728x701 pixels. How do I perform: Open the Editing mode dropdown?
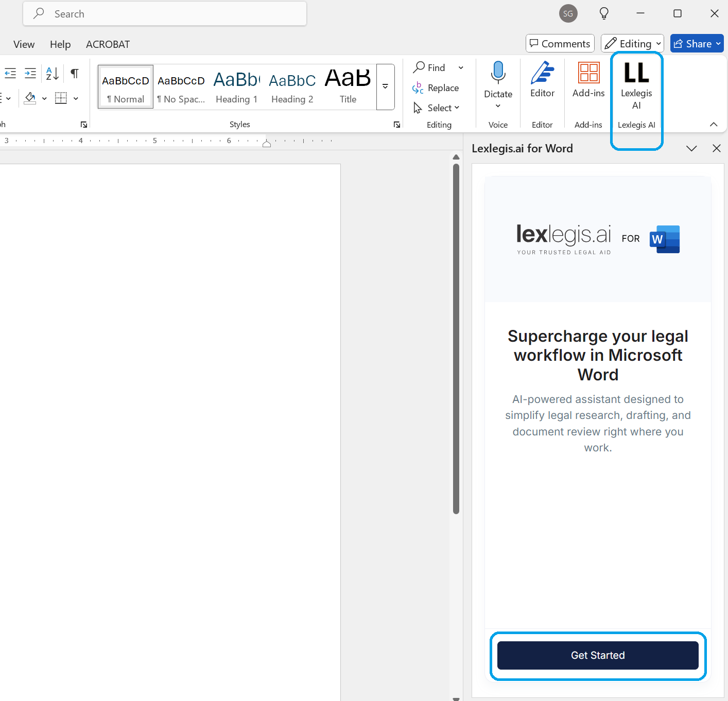pyautogui.click(x=632, y=44)
